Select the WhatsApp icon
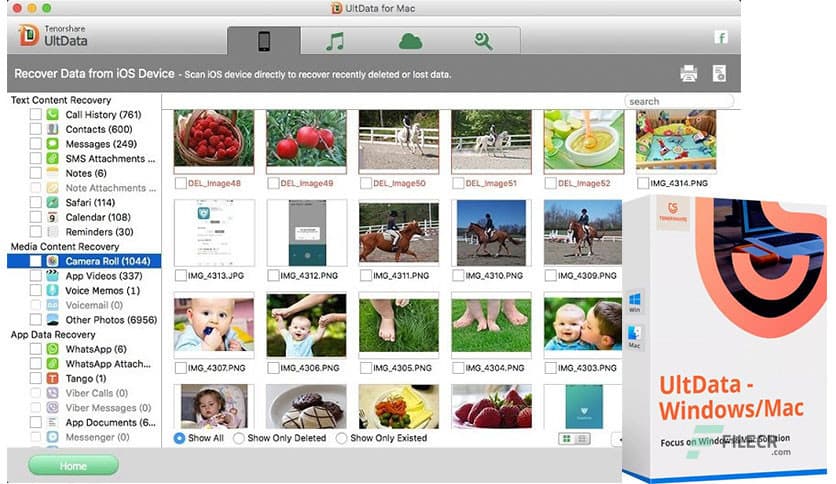 52,349
